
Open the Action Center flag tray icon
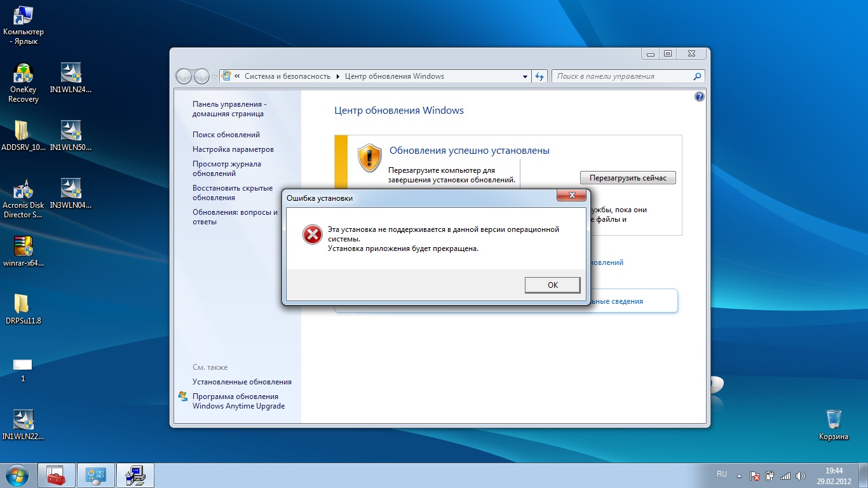tap(755, 475)
